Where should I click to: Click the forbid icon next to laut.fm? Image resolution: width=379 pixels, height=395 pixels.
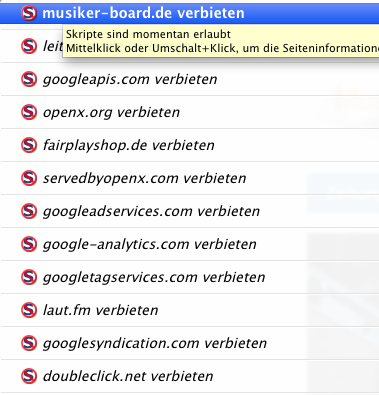coord(29,310)
